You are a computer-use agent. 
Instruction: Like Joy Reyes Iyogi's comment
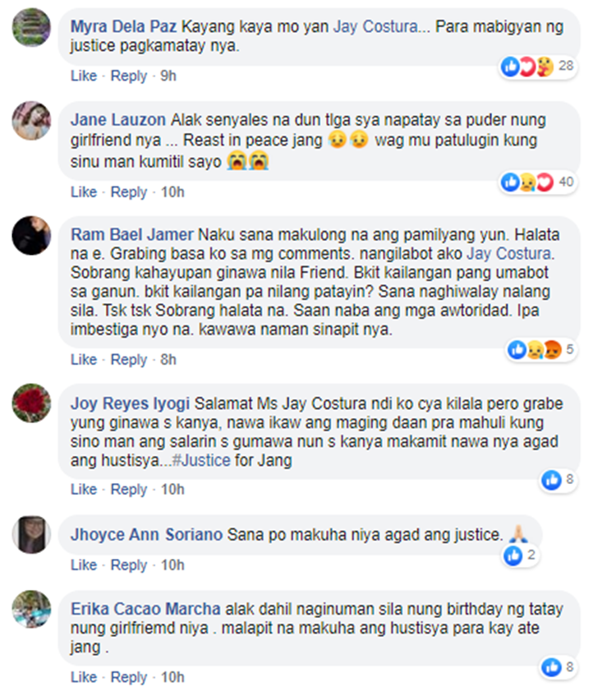click(84, 489)
